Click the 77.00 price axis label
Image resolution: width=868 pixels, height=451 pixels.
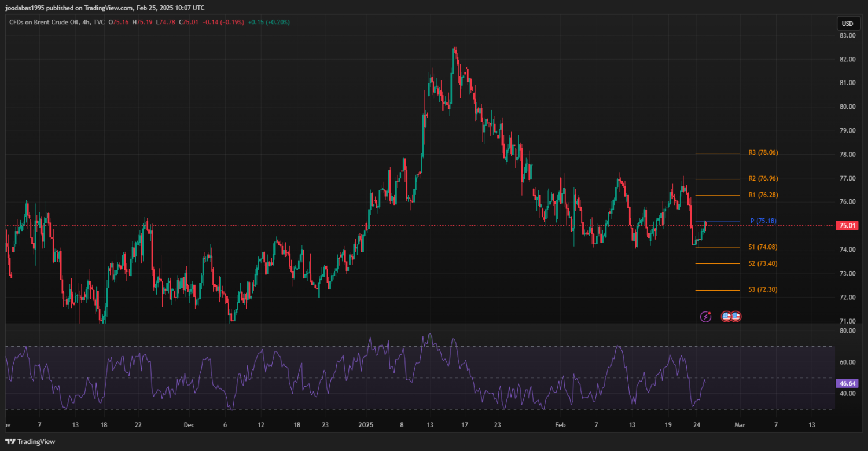847,178
